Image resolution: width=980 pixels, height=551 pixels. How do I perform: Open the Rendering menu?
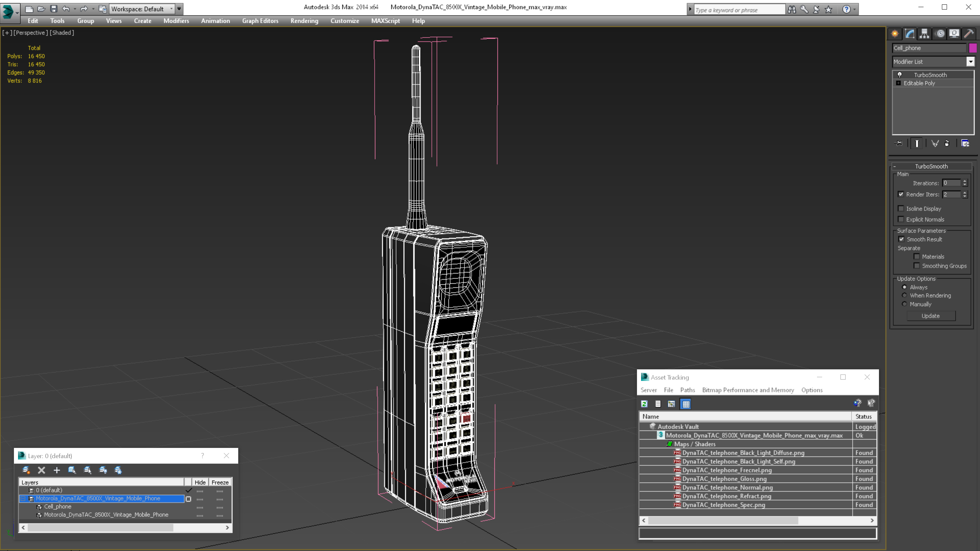(304, 21)
